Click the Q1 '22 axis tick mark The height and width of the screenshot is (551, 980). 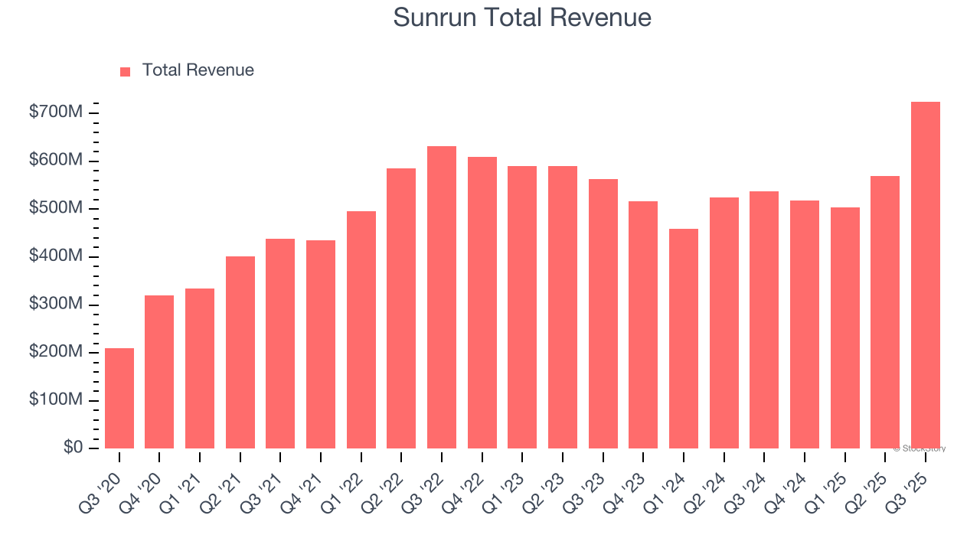tap(361, 456)
